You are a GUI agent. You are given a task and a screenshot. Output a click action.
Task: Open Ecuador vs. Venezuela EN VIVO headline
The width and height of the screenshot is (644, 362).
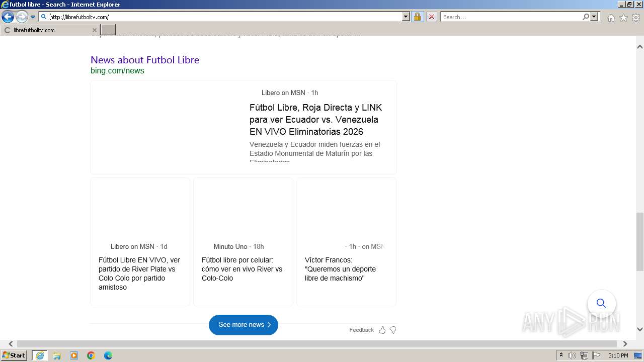coord(316,120)
